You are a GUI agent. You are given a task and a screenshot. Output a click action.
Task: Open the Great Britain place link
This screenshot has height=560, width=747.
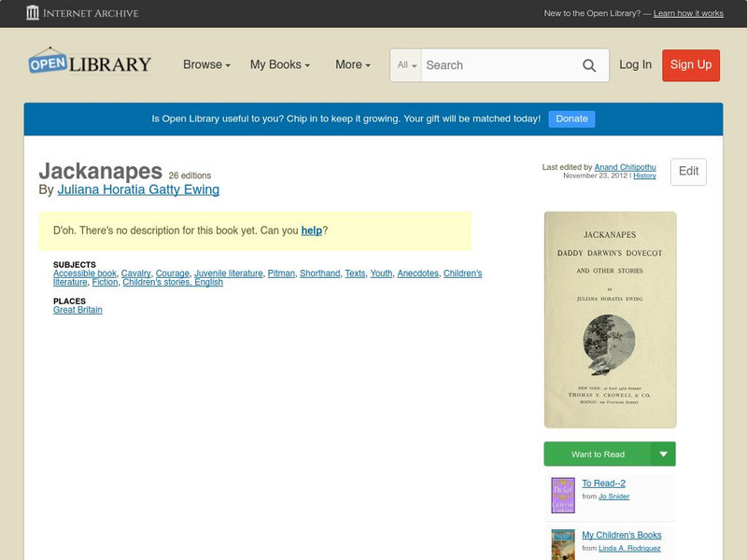pyautogui.click(x=77, y=309)
